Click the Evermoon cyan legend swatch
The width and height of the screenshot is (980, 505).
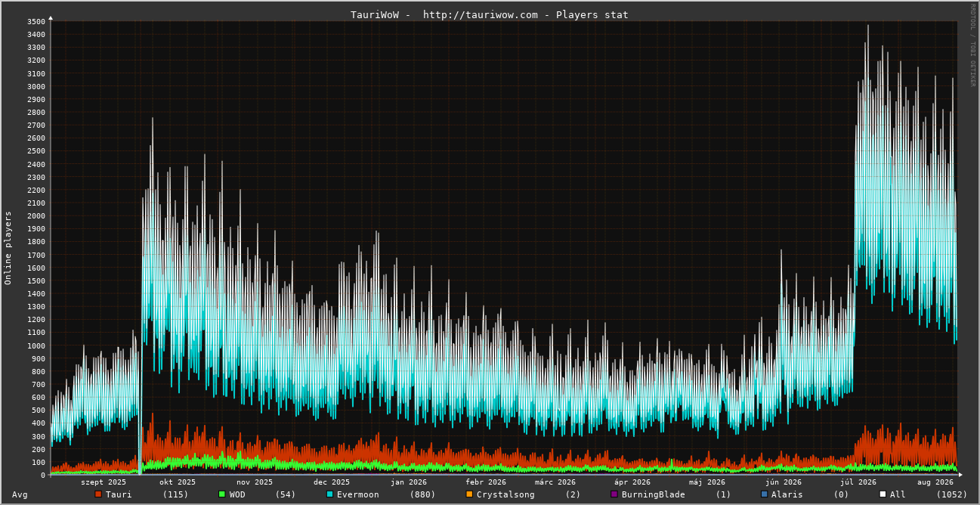click(329, 494)
